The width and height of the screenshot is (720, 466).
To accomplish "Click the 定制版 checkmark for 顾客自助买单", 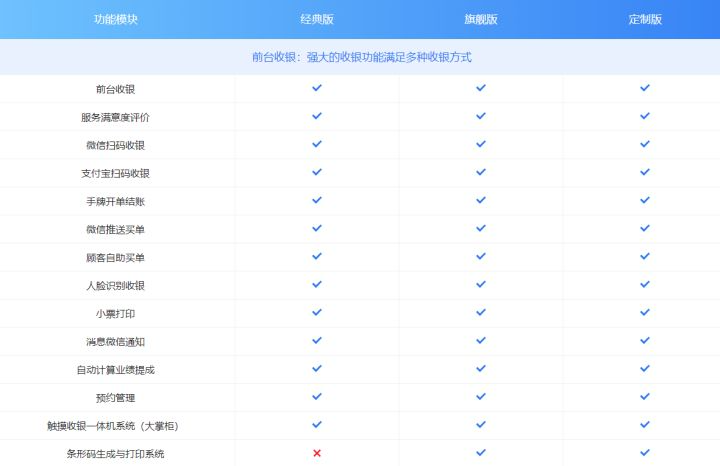I will pyautogui.click(x=645, y=256).
